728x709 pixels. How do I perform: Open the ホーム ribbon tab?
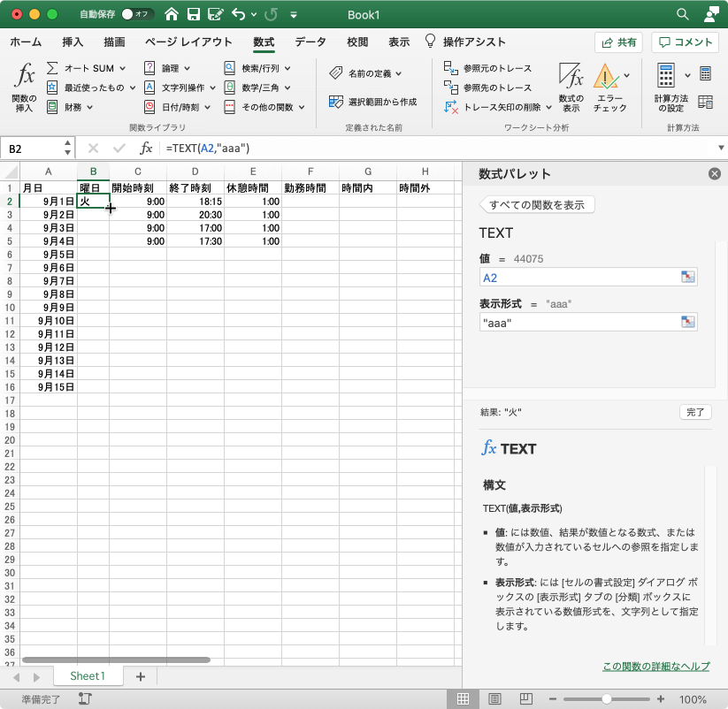[x=26, y=42]
